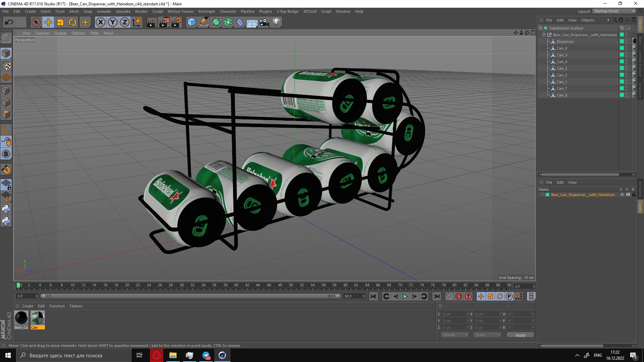Screen dimensions: 644x362
Task: Click the Can_2 layer color square
Action: point(622,75)
